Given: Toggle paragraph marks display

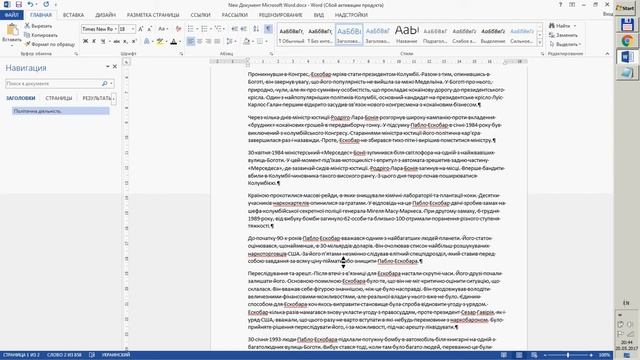Looking at the screenshot, I should 268,29.
